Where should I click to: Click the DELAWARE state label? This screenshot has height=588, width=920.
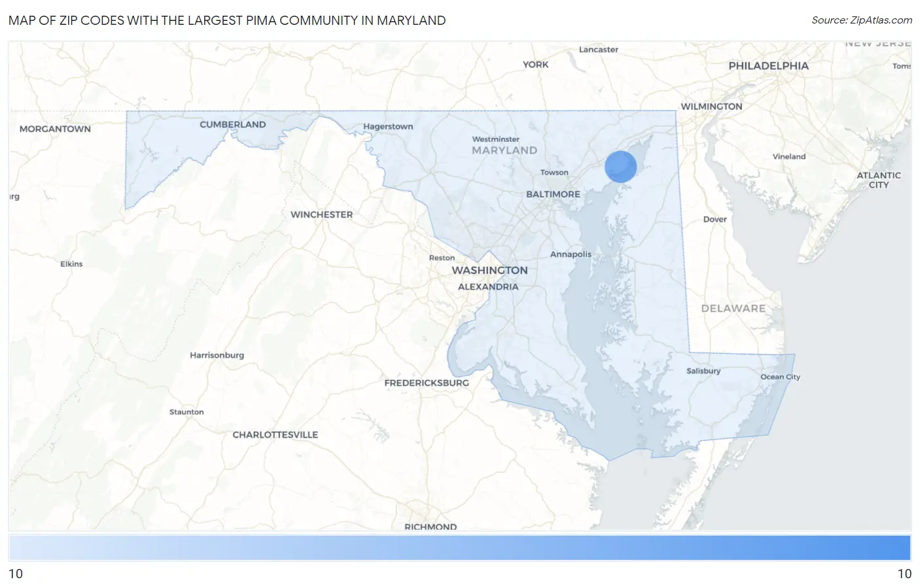[x=733, y=309]
